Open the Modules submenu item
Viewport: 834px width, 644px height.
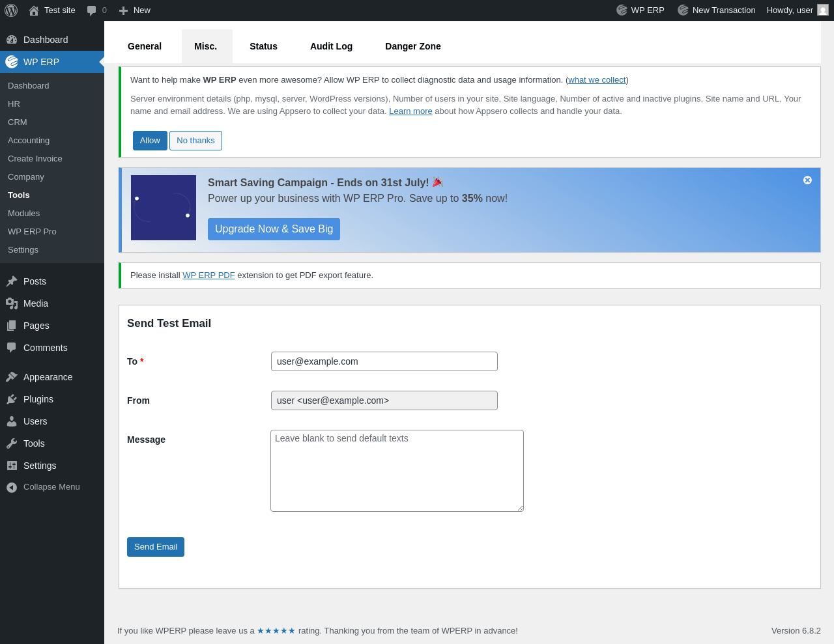(52, 214)
